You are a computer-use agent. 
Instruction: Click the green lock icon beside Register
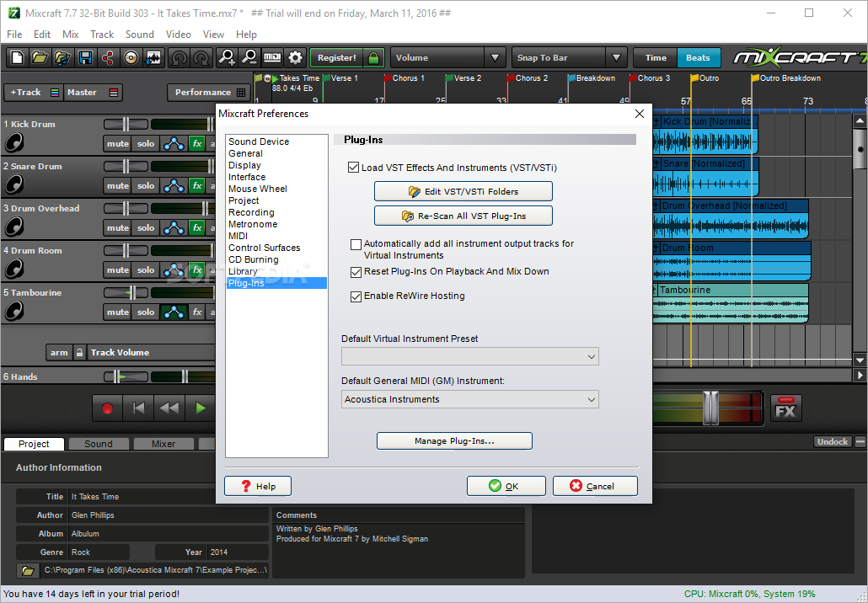point(373,57)
